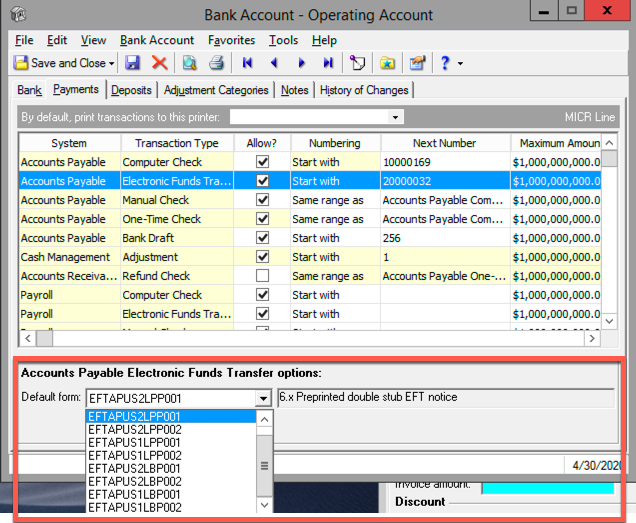Toggle the Default form combo box arrow
The image size is (636, 523).
coord(263,398)
